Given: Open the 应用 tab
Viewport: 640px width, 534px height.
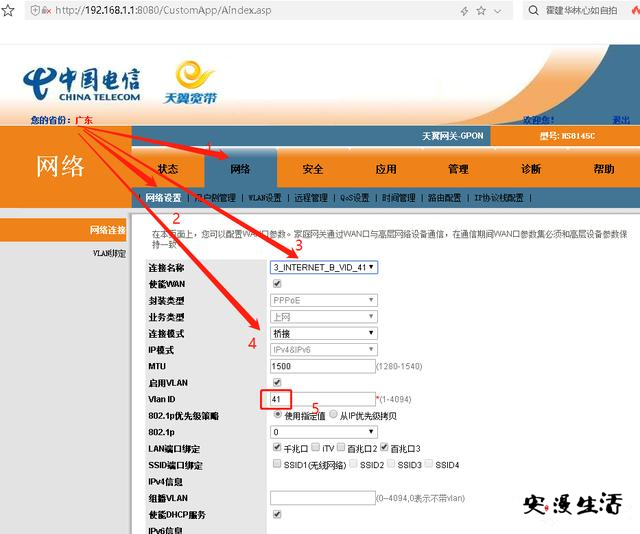Looking at the screenshot, I should click(386, 169).
